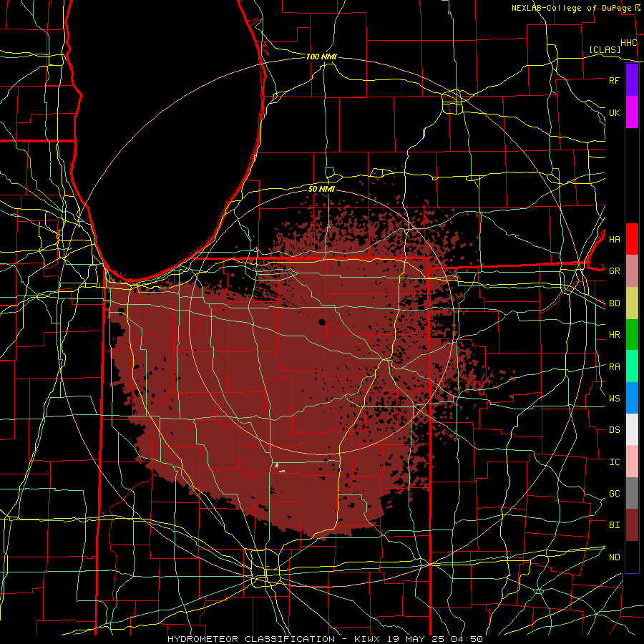Viewport: 644px width, 644px height.
Task: Click the black radar site dot
Action: [322, 322]
